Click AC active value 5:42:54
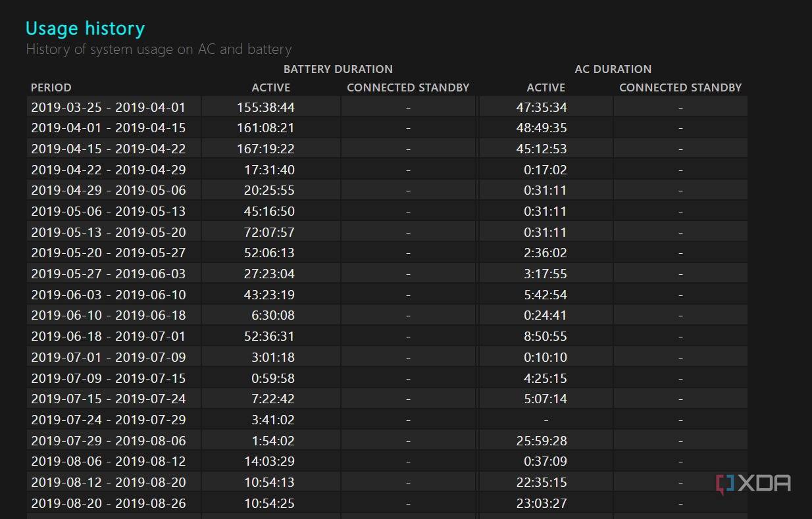This screenshot has width=812, height=519. pyautogui.click(x=546, y=295)
